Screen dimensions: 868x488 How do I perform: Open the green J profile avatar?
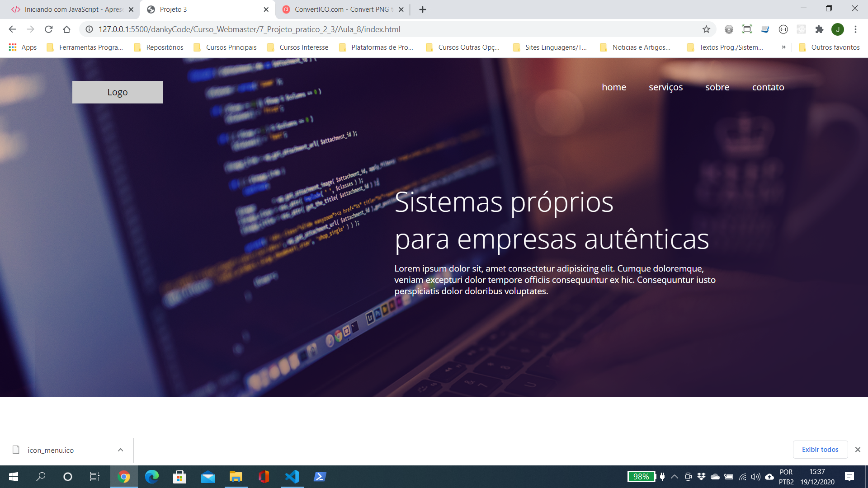(x=838, y=29)
